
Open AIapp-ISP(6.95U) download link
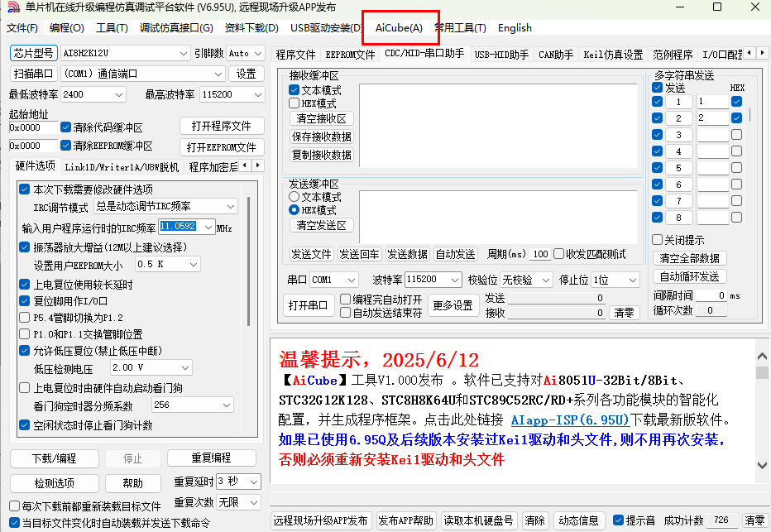click(570, 420)
